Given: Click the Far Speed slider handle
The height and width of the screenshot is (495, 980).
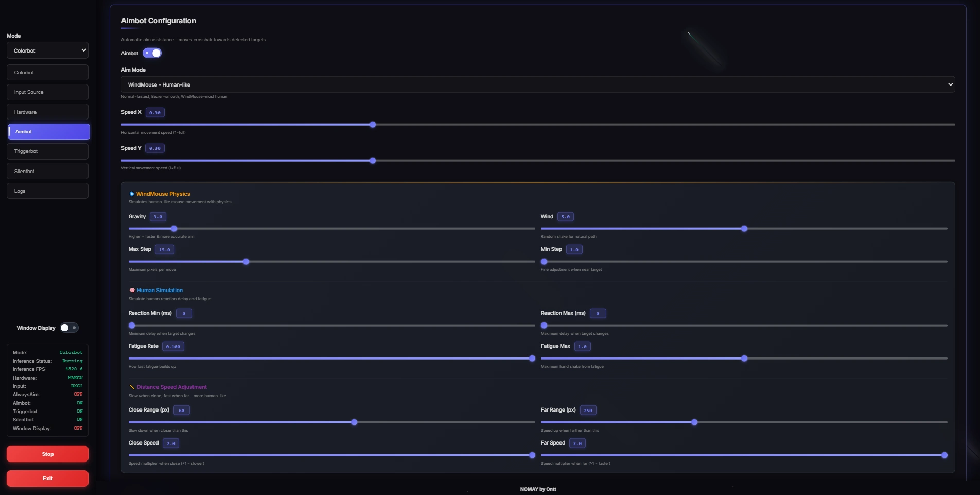Looking at the screenshot, I should click(944, 455).
